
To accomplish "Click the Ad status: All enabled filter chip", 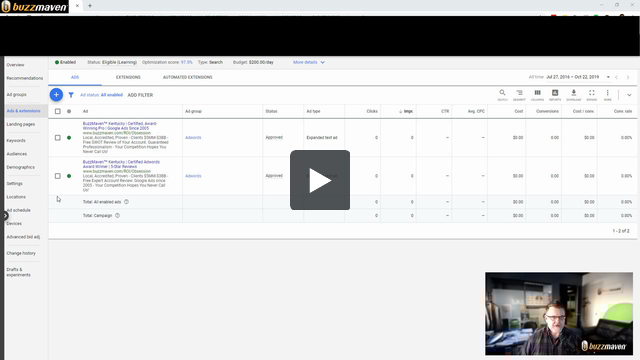I will pyautogui.click(x=101, y=95).
